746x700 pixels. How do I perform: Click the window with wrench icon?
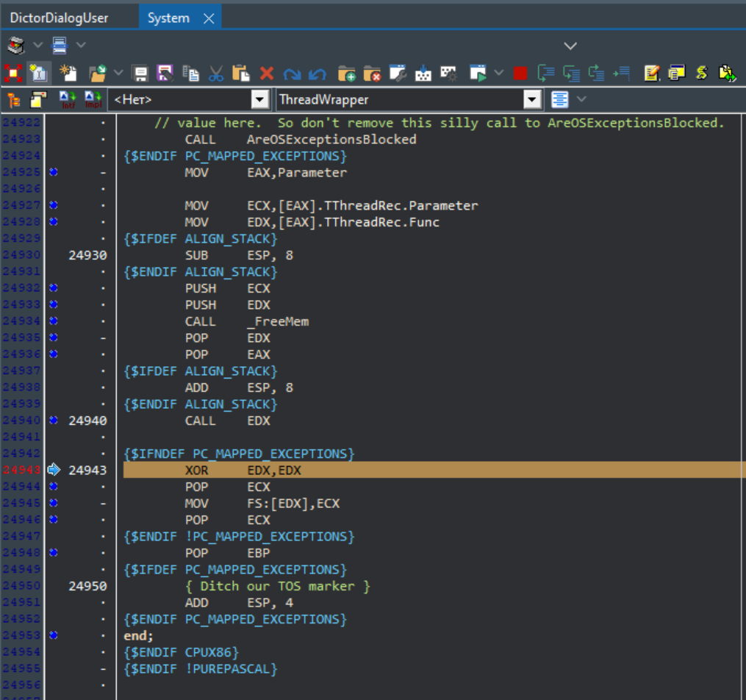click(398, 74)
